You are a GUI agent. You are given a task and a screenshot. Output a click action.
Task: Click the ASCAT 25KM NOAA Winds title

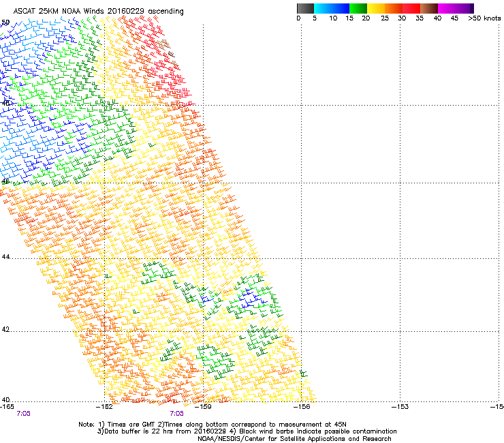98,12
